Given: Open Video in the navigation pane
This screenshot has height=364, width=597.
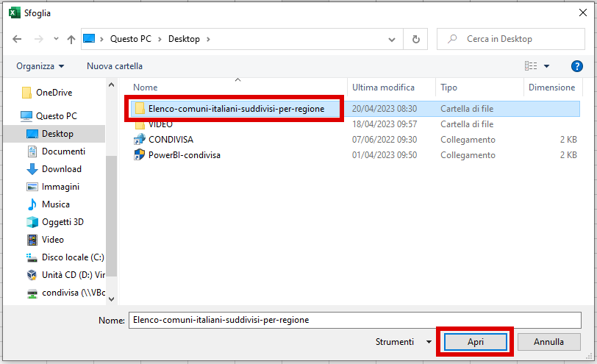Looking at the screenshot, I should (x=52, y=240).
